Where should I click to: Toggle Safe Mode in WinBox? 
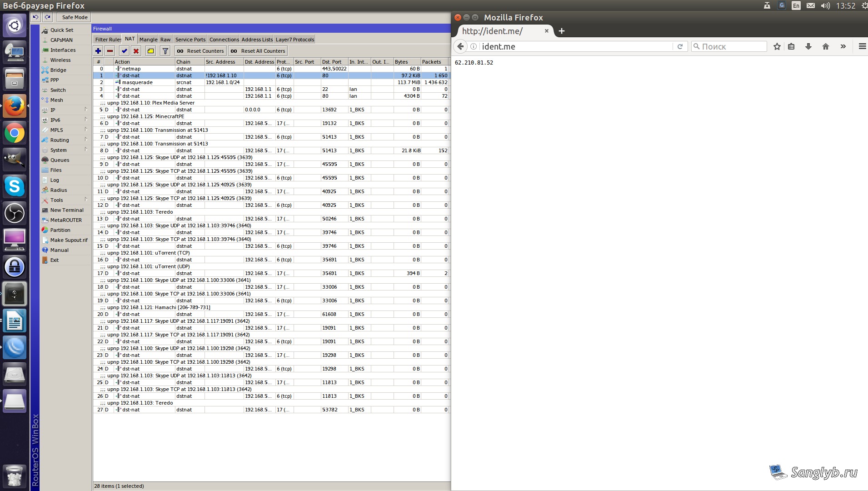tap(74, 17)
